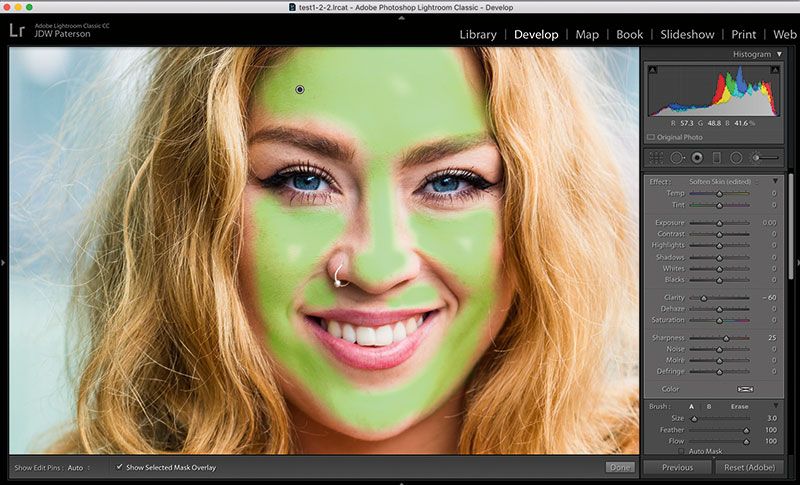Select the Radial Filter tool icon
Screen dimensions: 800x485
tap(736, 158)
